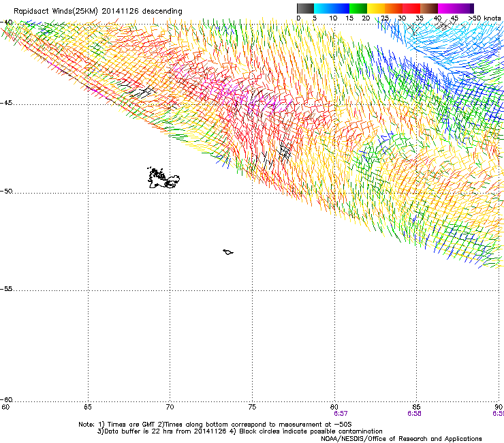Viewport: 504px width, 443px height.
Task: Click the cyan 5-10 knots legend segment
Action: [x=323, y=8]
